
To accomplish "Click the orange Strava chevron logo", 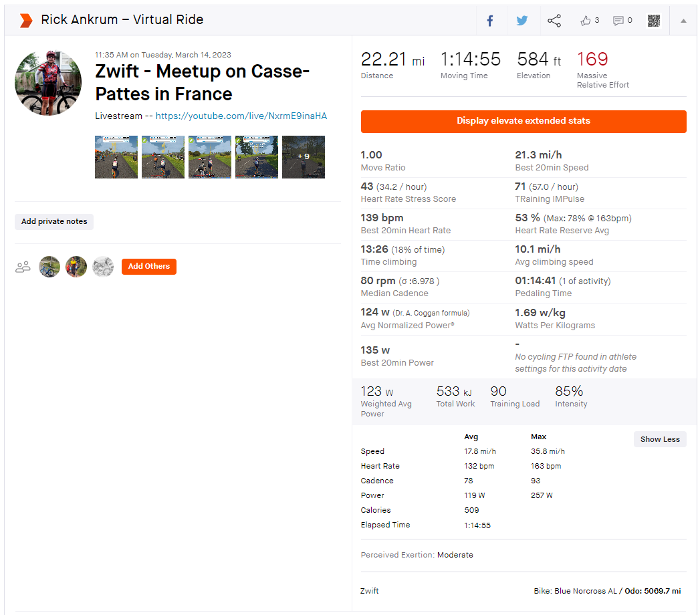I will pyautogui.click(x=25, y=20).
